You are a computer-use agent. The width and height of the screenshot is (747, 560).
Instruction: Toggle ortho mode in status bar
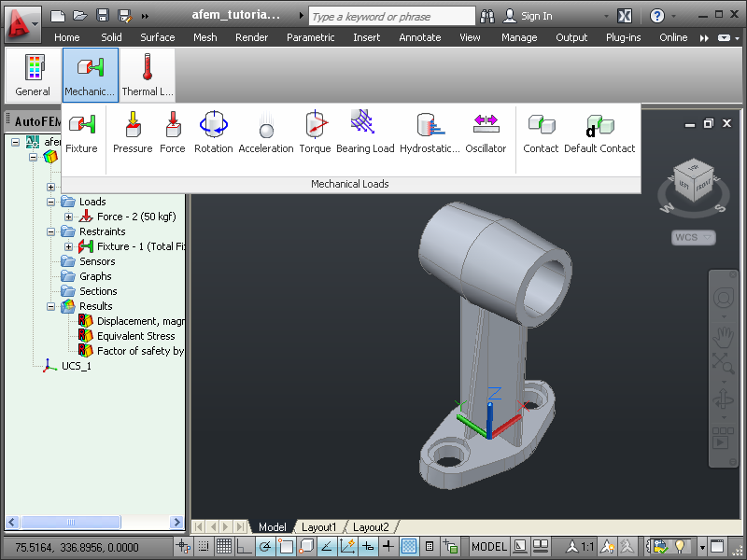245,546
